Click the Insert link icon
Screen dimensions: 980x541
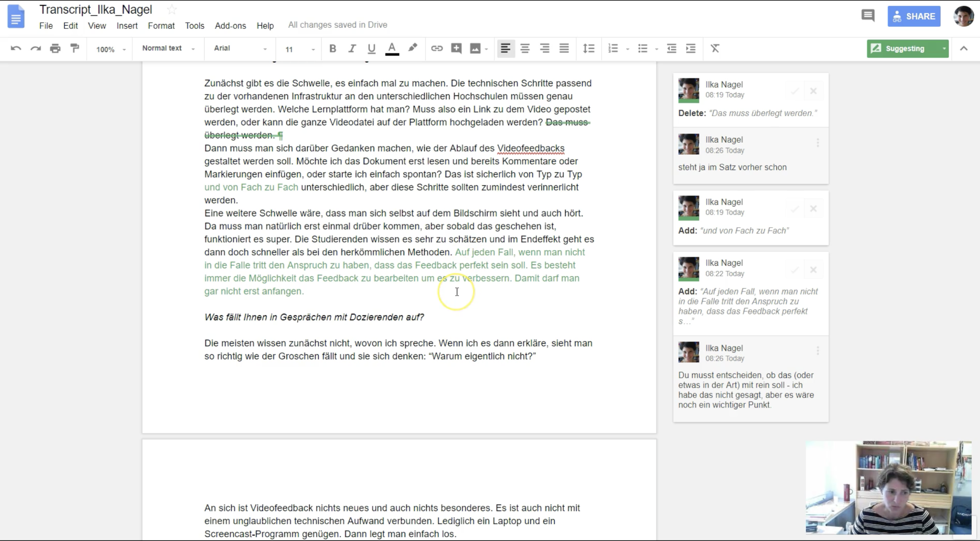coord(437,48)
